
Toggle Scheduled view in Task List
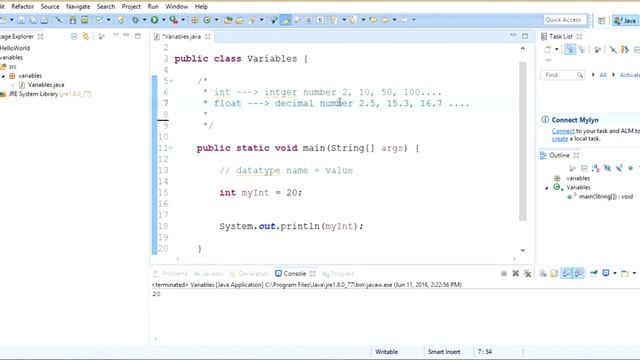(582, 49)
